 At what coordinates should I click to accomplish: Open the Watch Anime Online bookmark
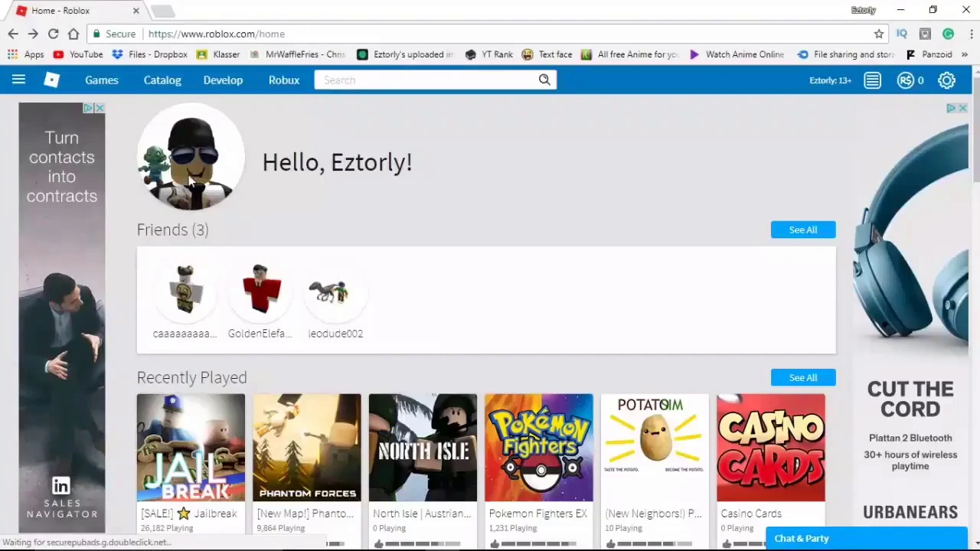737,54
